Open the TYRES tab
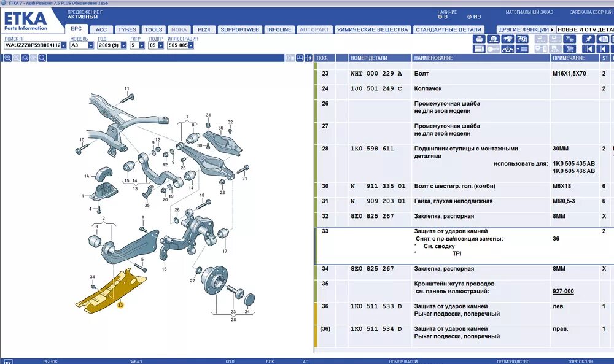The image size is (614, 364). click(x=127, y=29)
